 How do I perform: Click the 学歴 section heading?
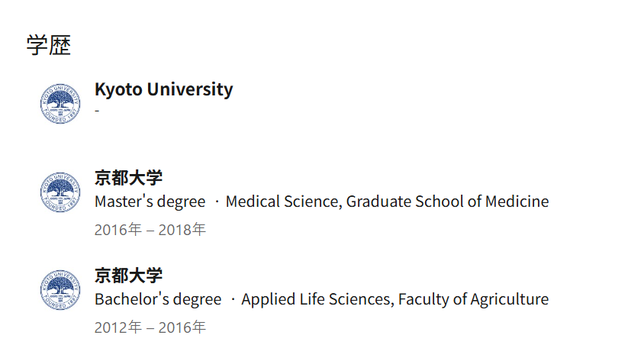pos(49,45)
